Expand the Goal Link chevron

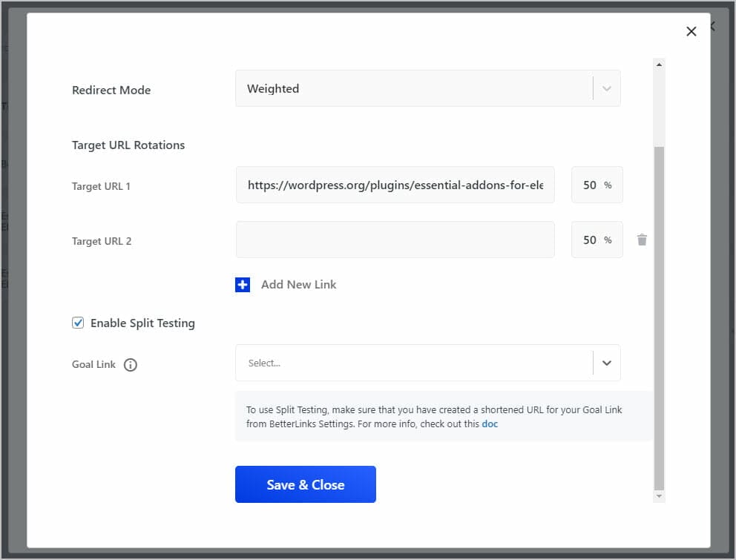point(606,363)
